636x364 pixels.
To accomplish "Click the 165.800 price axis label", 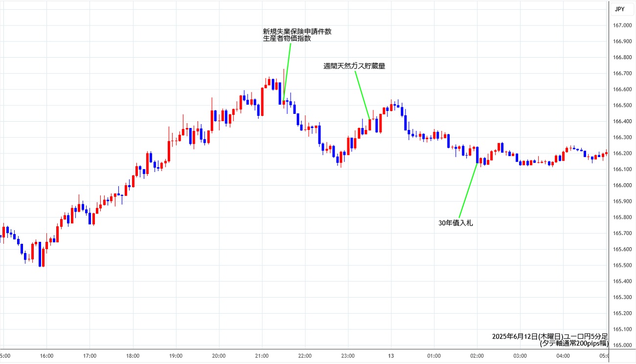I will [x=623, y=217].
